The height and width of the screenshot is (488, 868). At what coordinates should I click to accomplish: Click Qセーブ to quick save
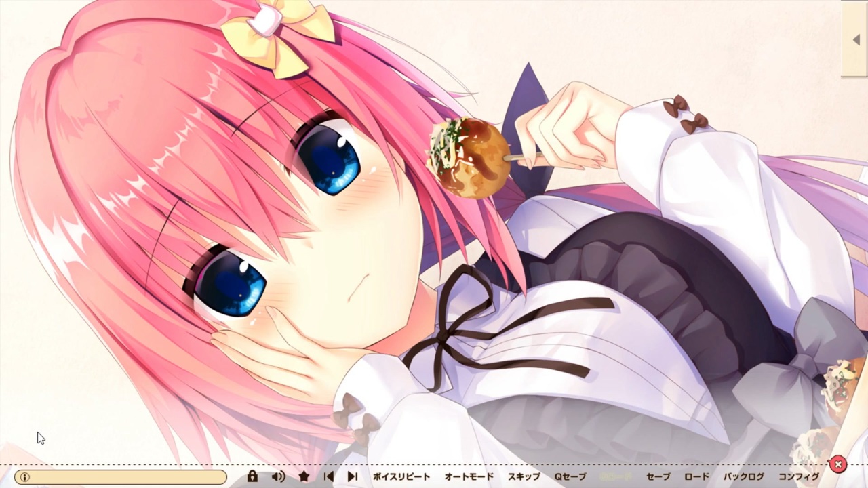[570, 476]
